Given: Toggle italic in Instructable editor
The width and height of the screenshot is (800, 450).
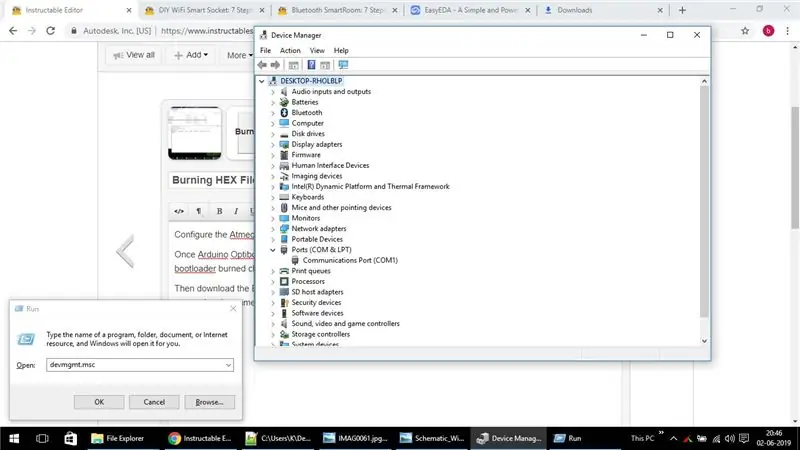Looking at the screenshot, I should click(x=236, y=211).
